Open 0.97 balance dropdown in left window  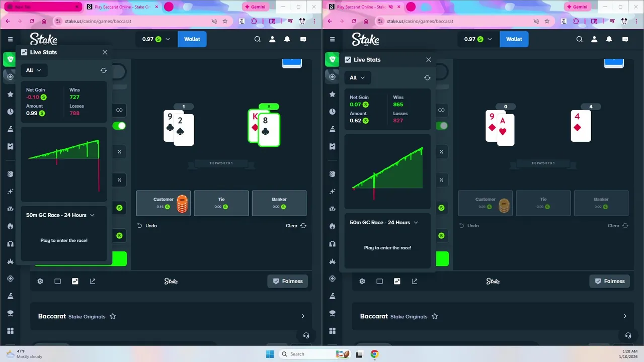click(x=155, y=39)
